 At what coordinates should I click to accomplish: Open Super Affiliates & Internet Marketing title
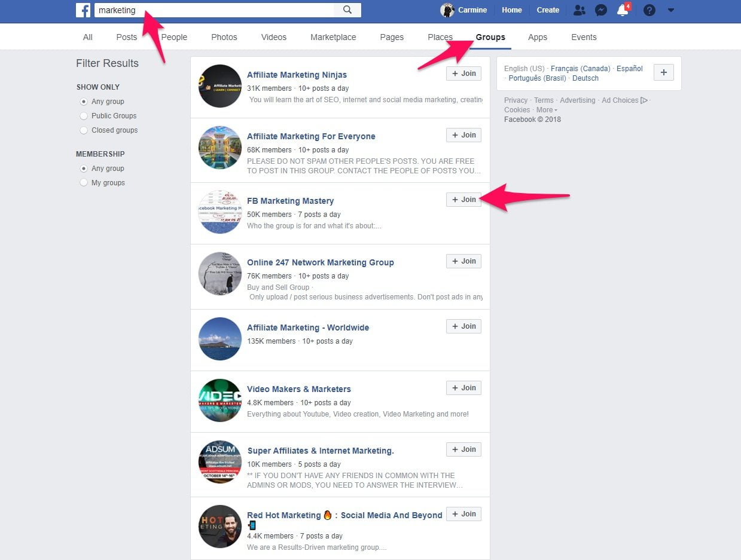[x=321, y=451]
